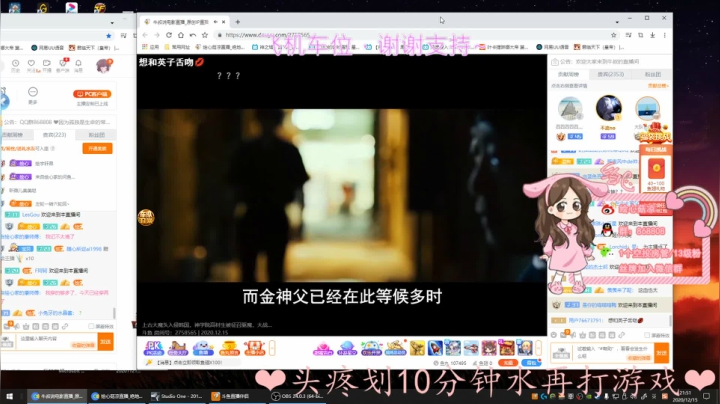The image size is (720, 404).
Task: Click the chat input field in the left window
Action: [57, 342]
